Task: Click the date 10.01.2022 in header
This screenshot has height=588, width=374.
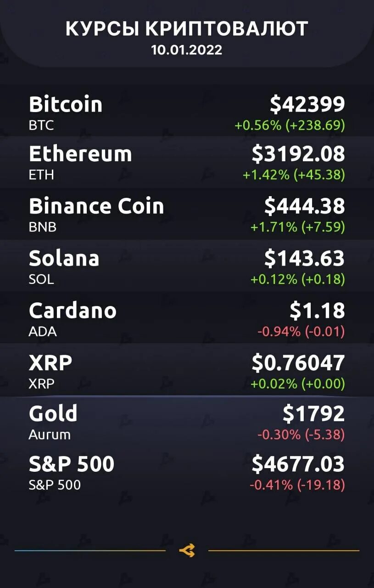Action: (187, 50)
